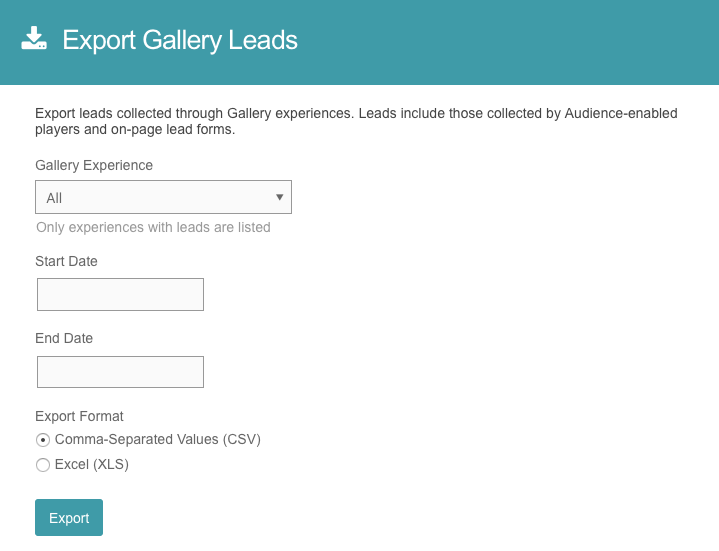Focus the End Date input field
Image resolution: width=719 pixels, height=551 pixels.
[120, 372]
